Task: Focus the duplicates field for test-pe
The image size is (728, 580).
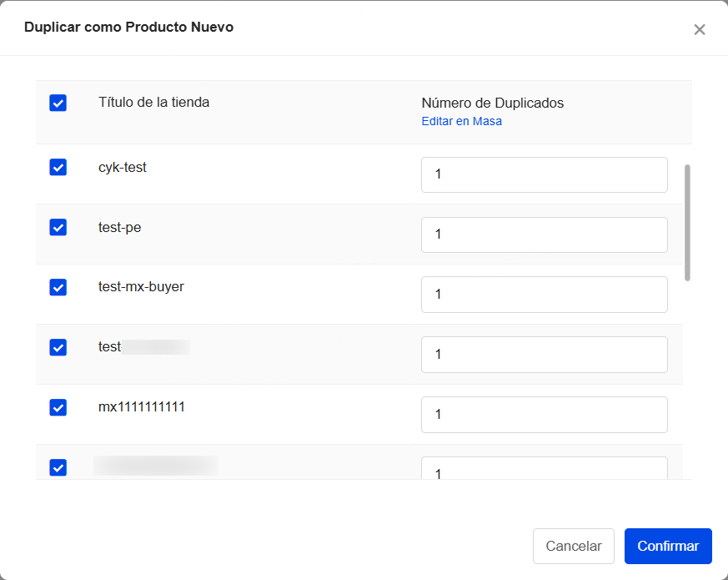Action: click(x=544, y=235)
